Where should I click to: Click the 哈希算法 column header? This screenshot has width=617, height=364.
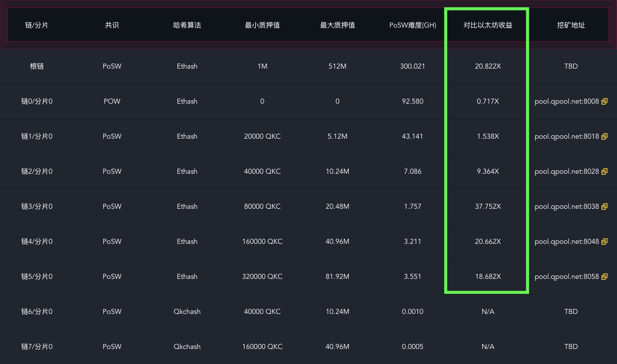[187, 25]
